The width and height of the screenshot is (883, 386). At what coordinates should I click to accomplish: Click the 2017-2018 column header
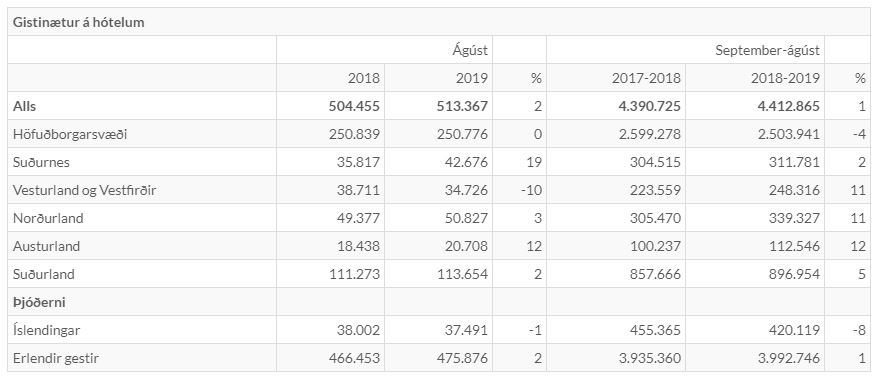646,78
